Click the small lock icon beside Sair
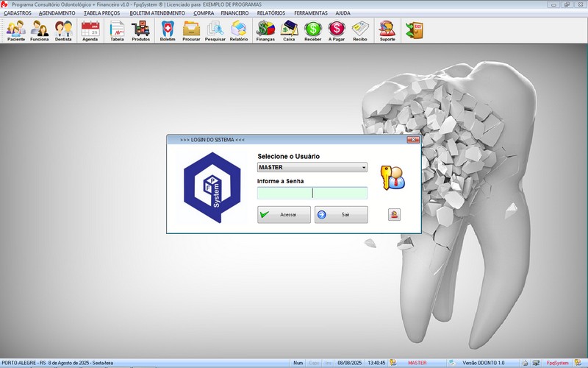The image size is (588, 368). [395, 214]
